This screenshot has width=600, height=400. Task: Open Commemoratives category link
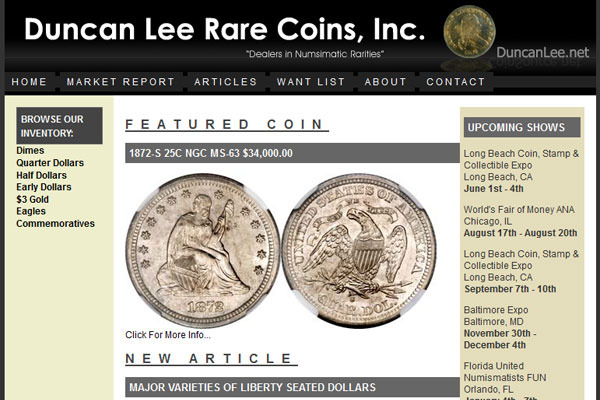click(x=55, y=224)
